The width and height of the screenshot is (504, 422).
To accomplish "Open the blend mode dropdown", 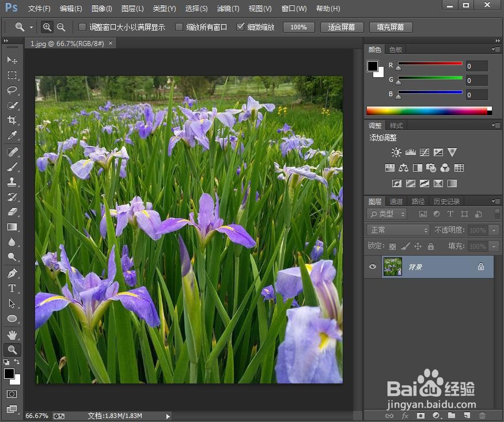I will tap(398, 230).
